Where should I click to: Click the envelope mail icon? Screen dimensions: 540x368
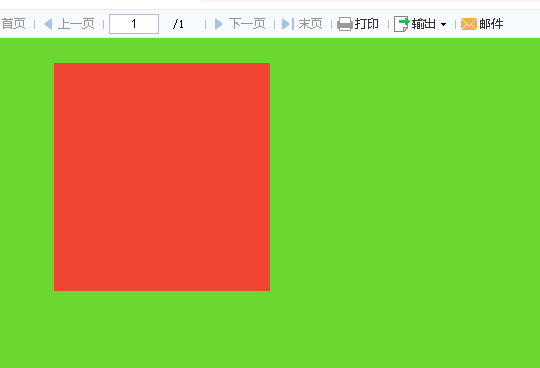[469, 24]
